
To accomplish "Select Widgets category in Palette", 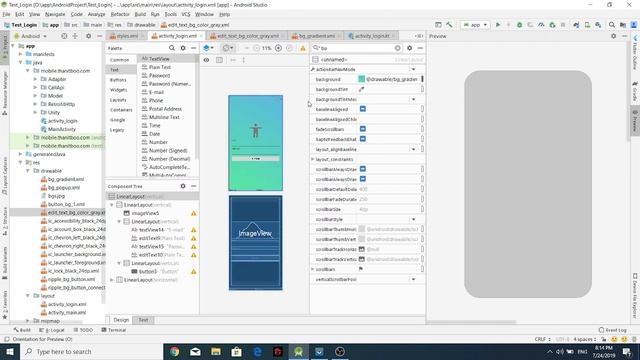I will tap(119, 90).
